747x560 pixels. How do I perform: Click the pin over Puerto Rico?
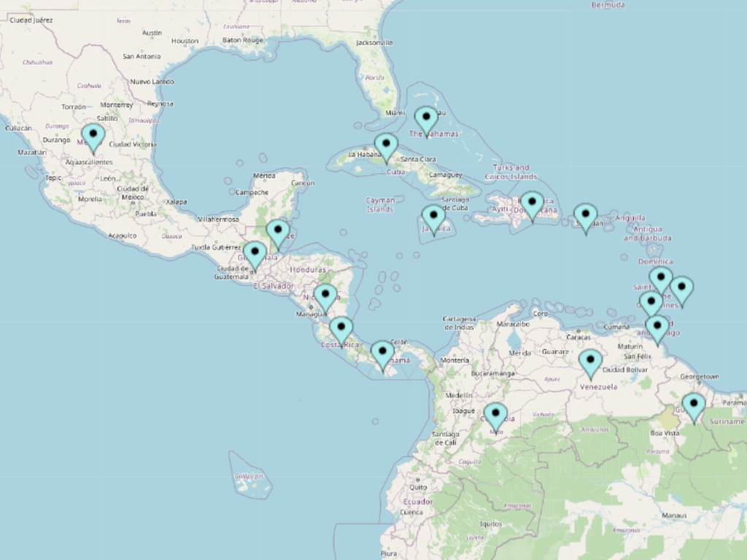(585, 216)
